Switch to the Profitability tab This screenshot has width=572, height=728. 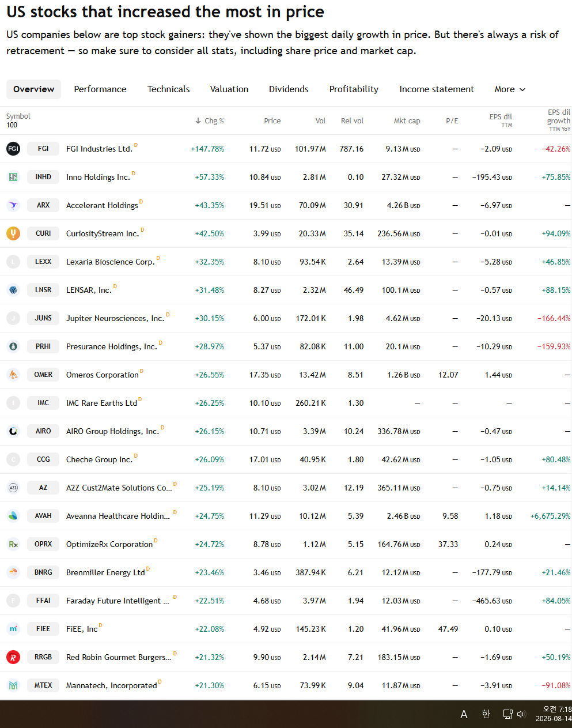coord(354,89)
